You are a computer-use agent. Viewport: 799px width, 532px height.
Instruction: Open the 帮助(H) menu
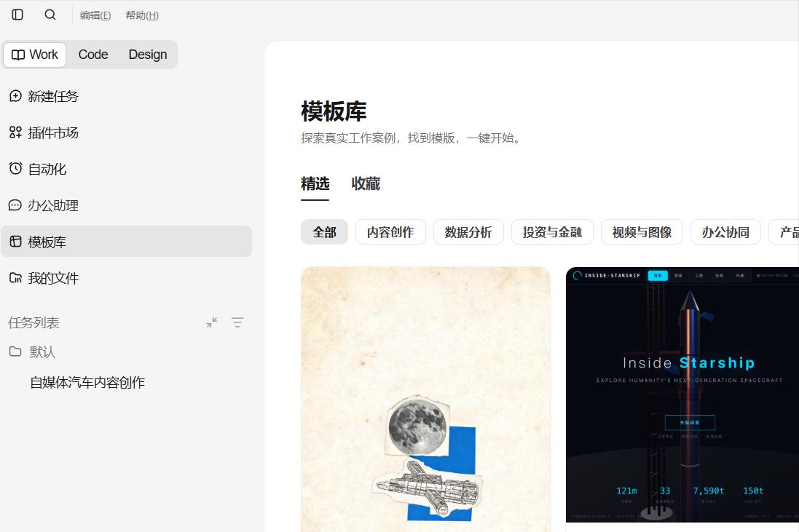tap(142, 15)
